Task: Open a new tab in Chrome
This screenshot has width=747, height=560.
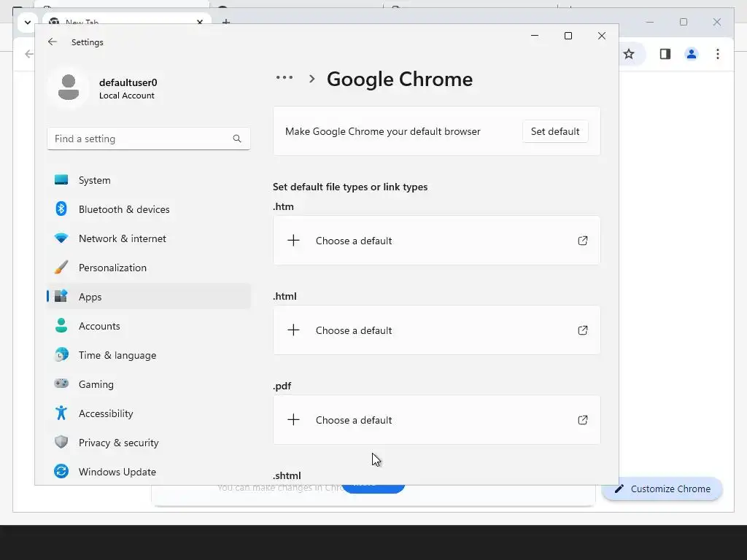Action: [226, 21]
